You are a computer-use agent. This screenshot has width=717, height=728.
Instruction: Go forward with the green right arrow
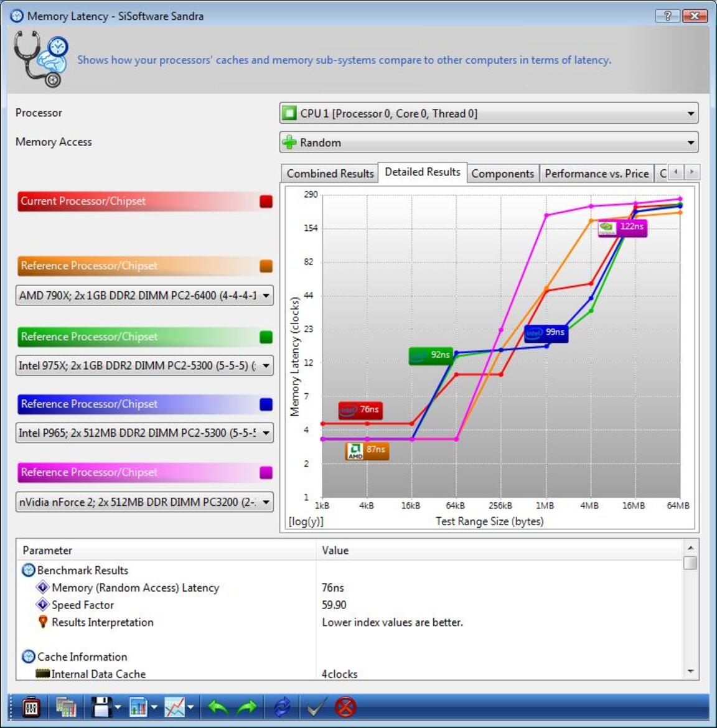point(246,707)
